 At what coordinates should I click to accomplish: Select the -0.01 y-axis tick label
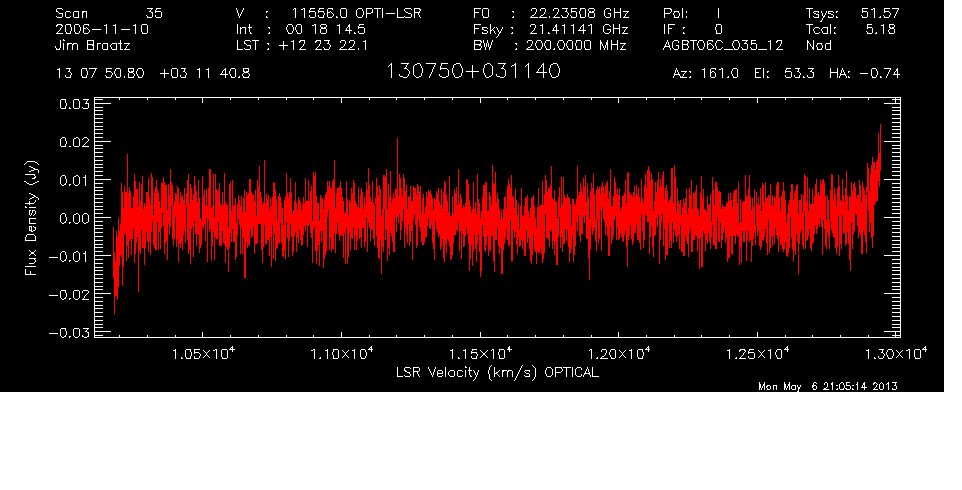(x=69, y=256)
